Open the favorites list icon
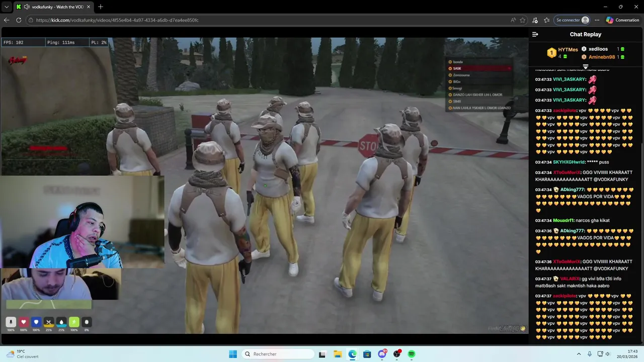Viewport: 644px width, 362px height. pos(546,20)
